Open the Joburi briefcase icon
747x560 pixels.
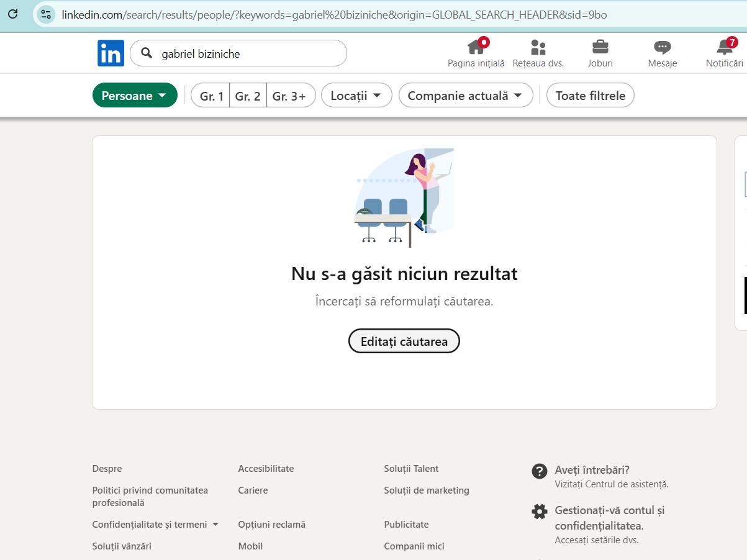click(600, 47)
